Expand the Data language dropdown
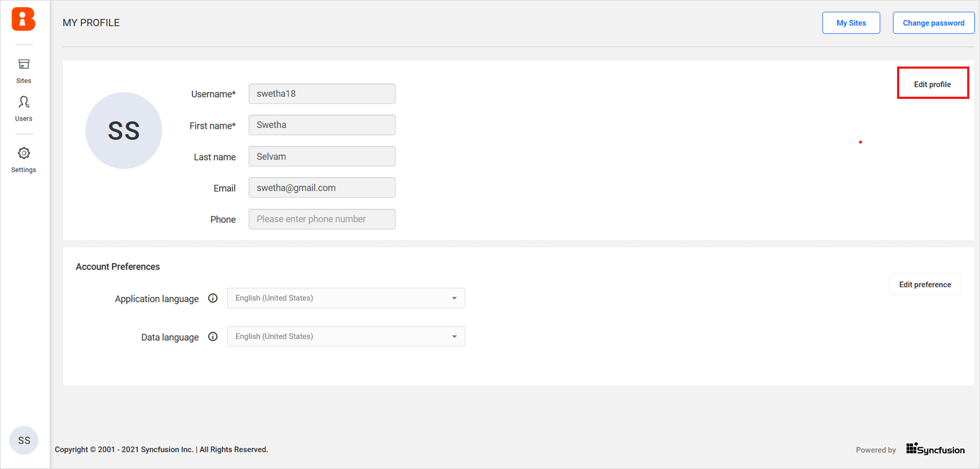Viewport: 980px width, 469px height. coord(346,336)
